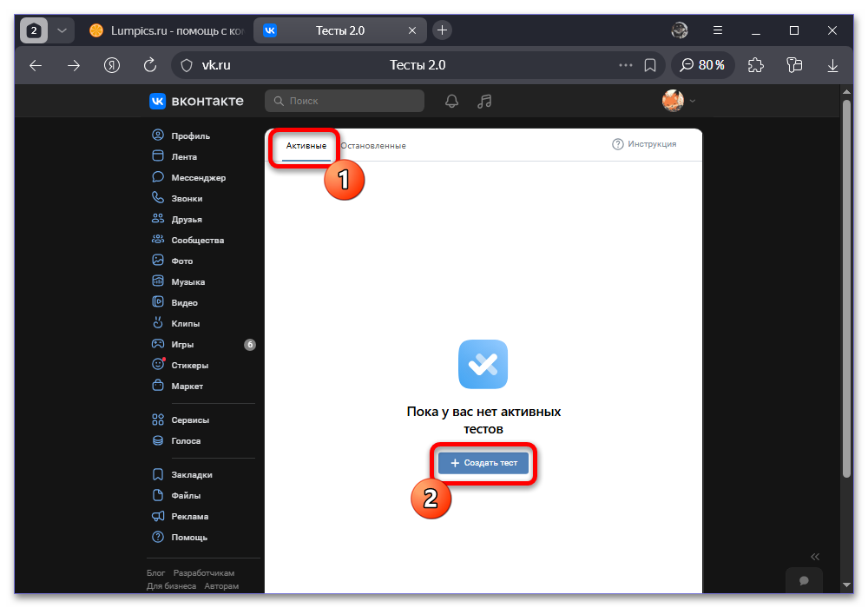Open the Закладки bookmark icon
The image size is (868, 608).
[158, 474]
